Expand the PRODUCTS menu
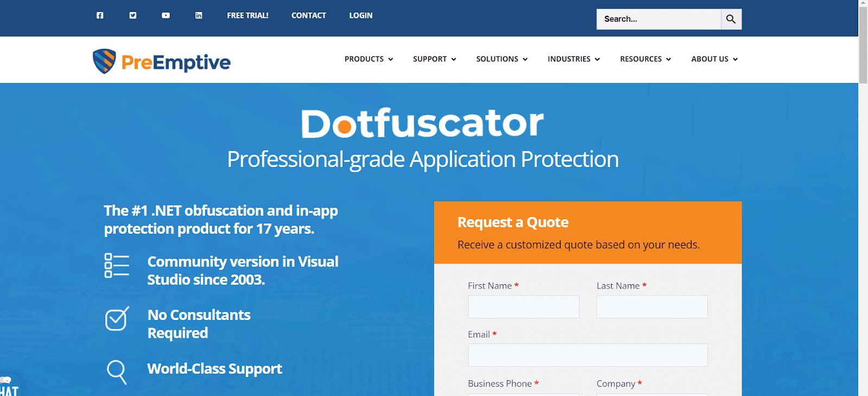The height and width of the screenshot is (396, 868). click(x=369, y=59)
